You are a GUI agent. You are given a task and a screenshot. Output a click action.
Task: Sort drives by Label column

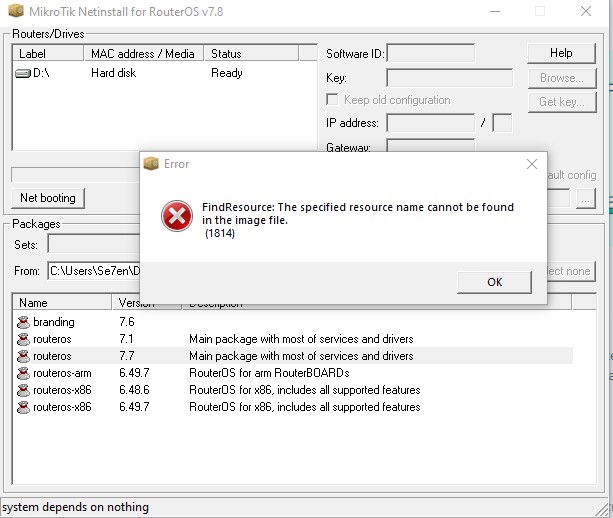(x=48, y=54)
